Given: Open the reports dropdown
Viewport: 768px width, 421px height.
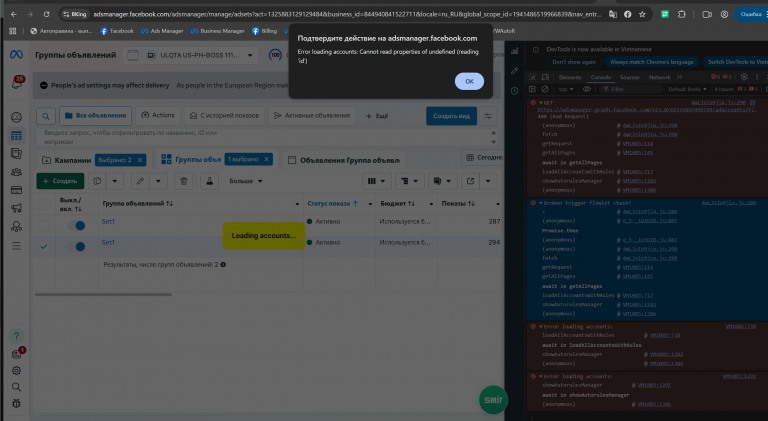Looking at the screenshot, I should coord(442,181).
